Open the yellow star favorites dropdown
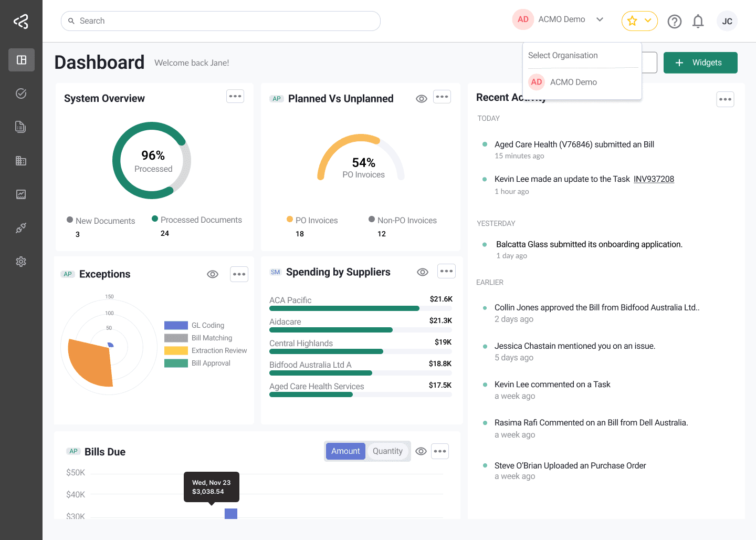This screenshot has width=756, height=540. (x=639, y=20)
